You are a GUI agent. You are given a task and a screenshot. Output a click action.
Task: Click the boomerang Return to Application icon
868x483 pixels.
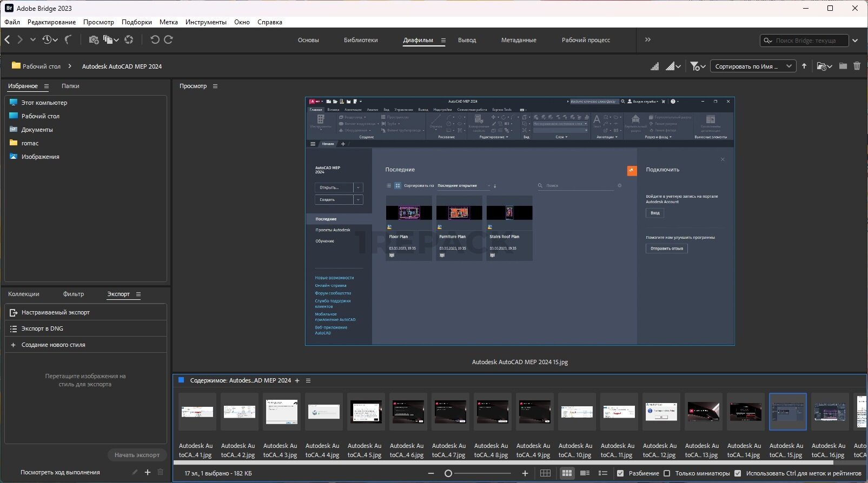pyautogui.click(x=68, y=39)
